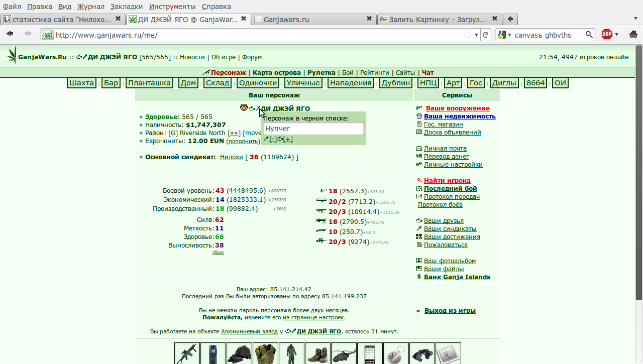Click the [-] link in the blacklist popup
Viewport: 643px width, 364px height.
click(273, 139)
